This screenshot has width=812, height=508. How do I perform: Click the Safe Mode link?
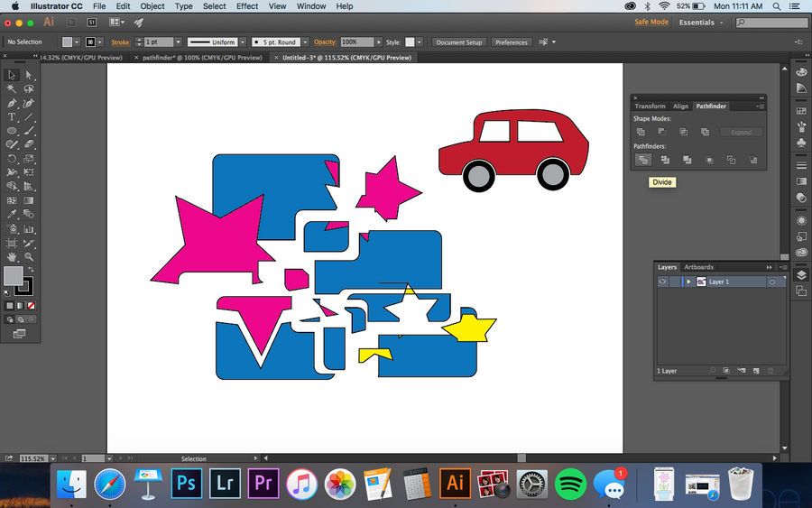(x=651, y=22)
